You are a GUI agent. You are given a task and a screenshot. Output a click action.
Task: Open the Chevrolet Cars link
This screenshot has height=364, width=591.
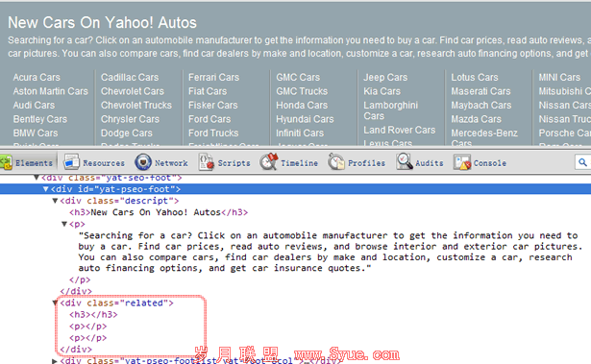[133, 91]
